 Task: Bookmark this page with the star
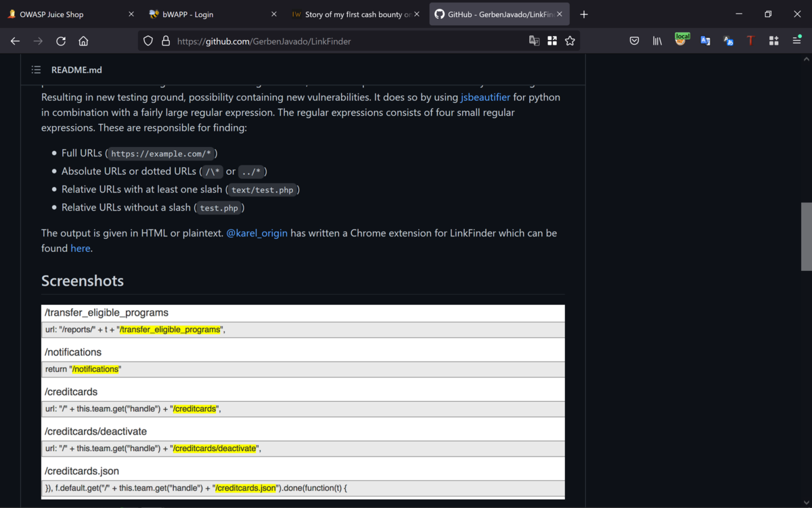click(570, 41)
